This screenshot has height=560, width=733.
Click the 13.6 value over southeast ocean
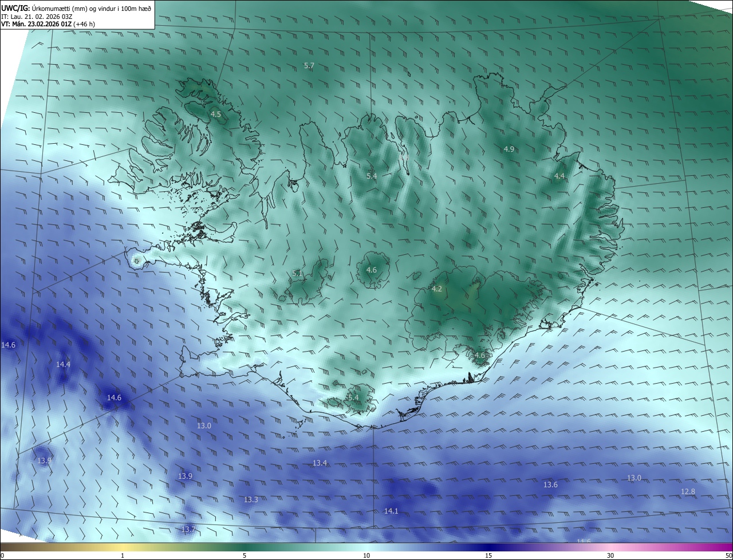tap(550, 485)
